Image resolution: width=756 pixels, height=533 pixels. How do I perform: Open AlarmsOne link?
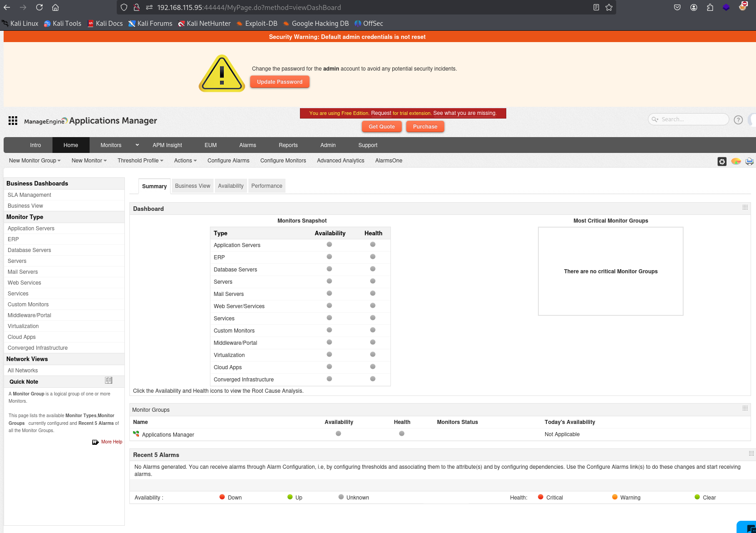[x=389, y=161]
